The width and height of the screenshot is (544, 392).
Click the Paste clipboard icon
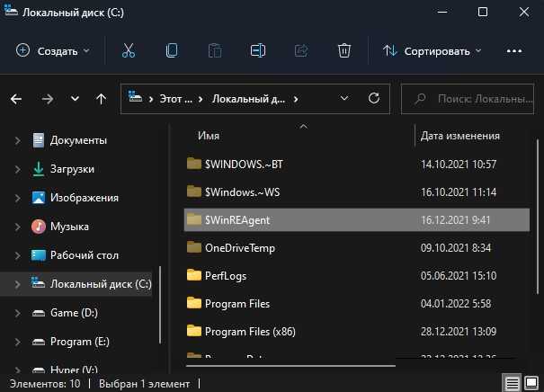pyautogui.click(x=215, y=50)
